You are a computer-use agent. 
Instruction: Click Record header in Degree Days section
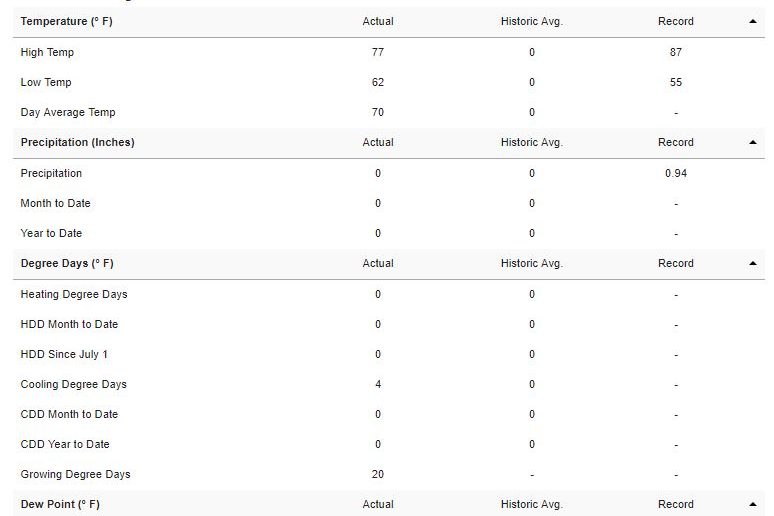(x=676, y=263)
